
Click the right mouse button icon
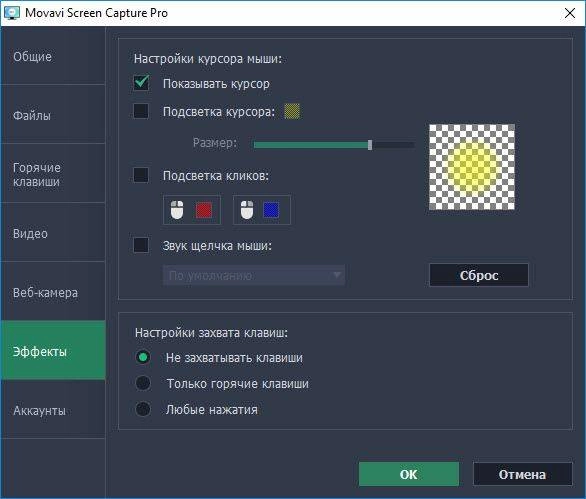tap(247, 210)
